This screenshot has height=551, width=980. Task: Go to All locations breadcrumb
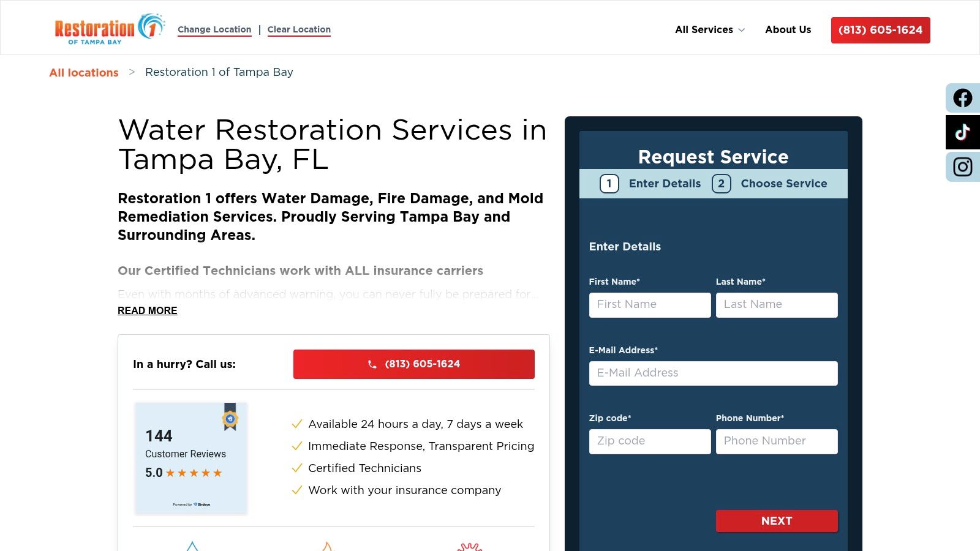pyautogui.click(x=84, y=72)
